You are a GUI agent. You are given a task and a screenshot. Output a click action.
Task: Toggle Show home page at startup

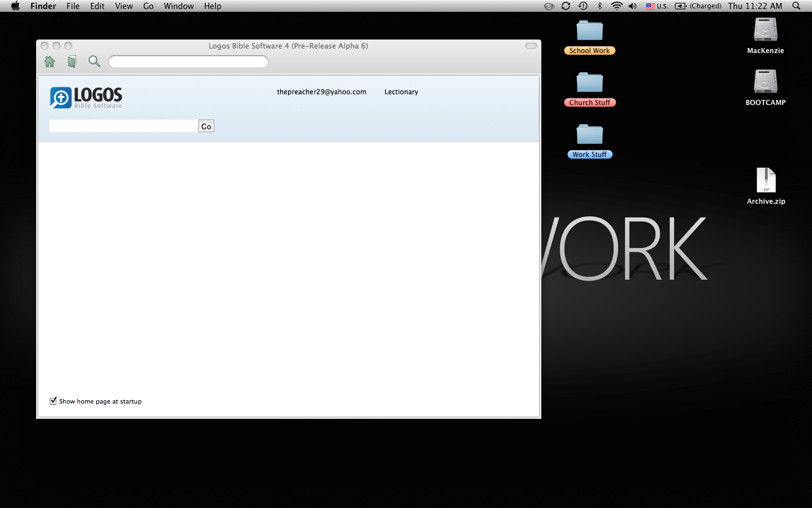(x=53, y=401)
